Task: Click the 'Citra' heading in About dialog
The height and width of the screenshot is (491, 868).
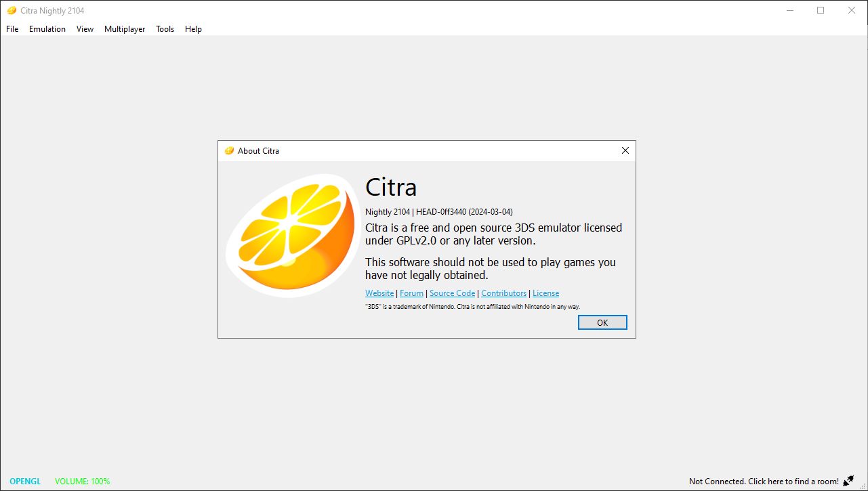Action: tap(391, 187)
